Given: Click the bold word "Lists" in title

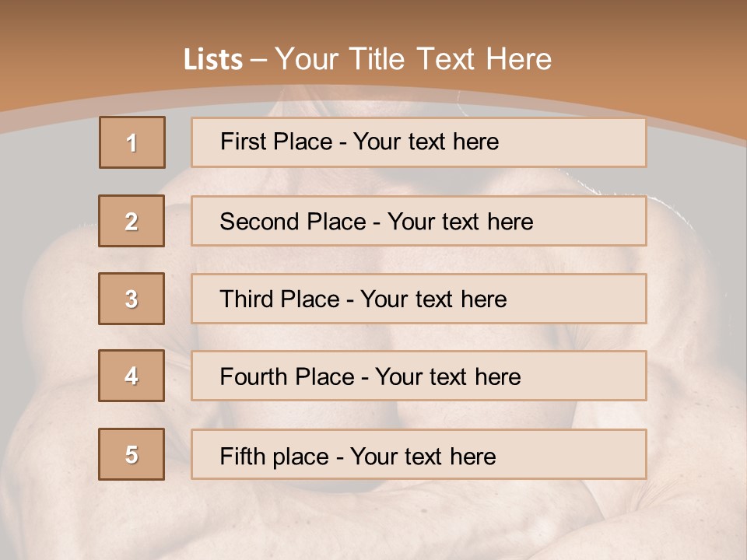Looking at the screenshot, I should [212, 60].
